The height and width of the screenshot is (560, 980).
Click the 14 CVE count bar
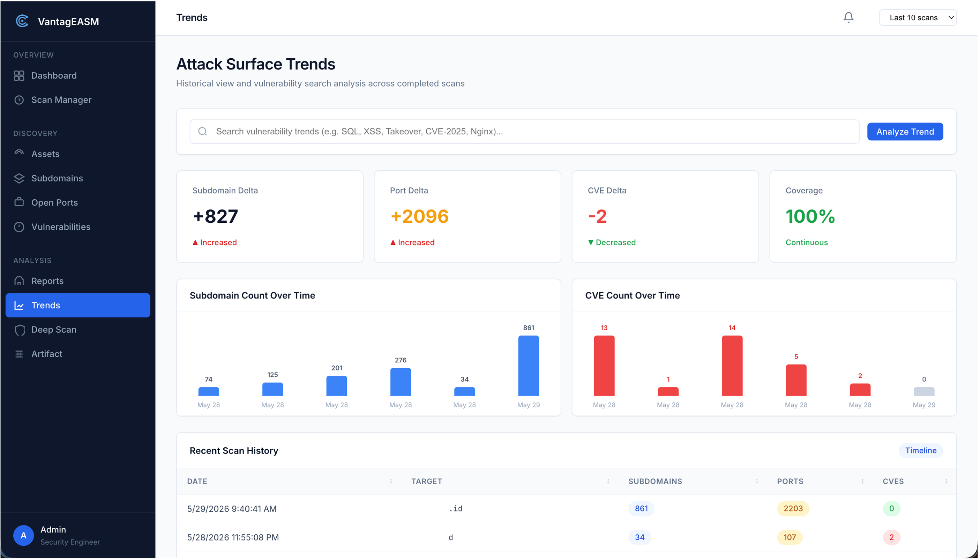732,366
